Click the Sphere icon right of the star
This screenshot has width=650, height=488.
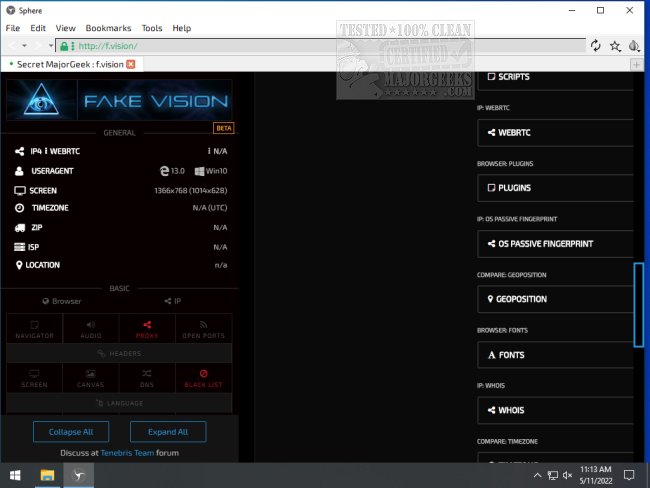coord(634,46)
